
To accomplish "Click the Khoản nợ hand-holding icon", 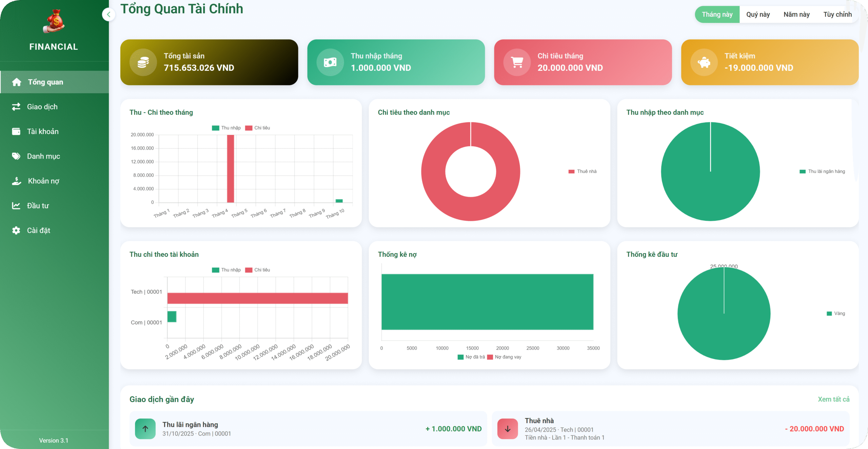I will (16, 181).
